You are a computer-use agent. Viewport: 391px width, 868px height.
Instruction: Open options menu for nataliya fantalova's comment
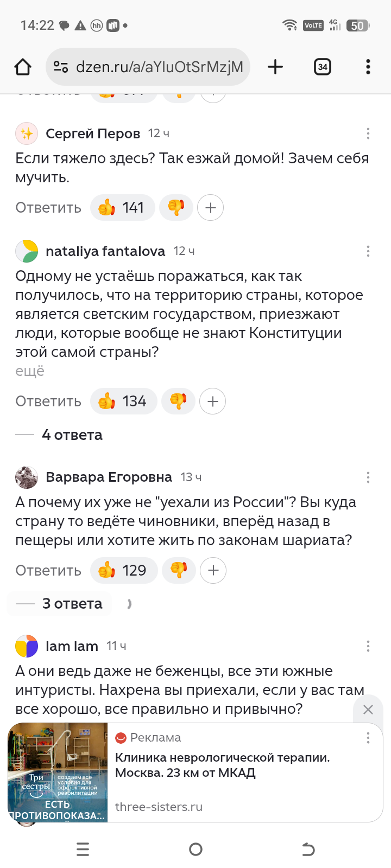[368, 251]
